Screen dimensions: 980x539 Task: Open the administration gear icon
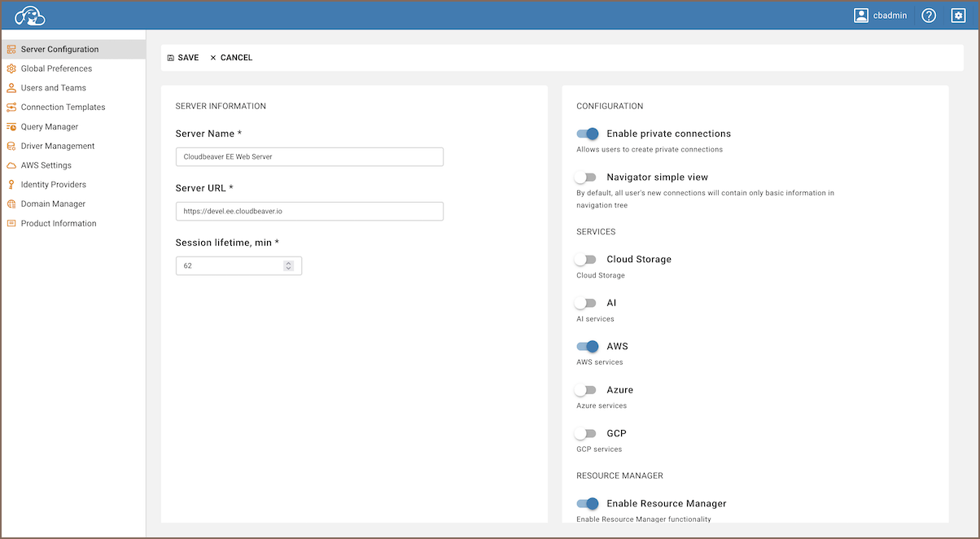(x=958, y=15)
